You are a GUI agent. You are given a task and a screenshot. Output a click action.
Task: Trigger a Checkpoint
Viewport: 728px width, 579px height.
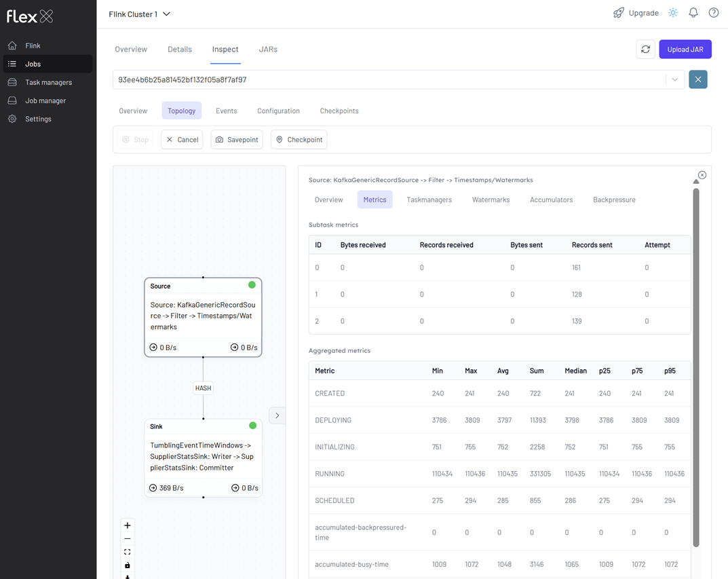pos(299,139)
